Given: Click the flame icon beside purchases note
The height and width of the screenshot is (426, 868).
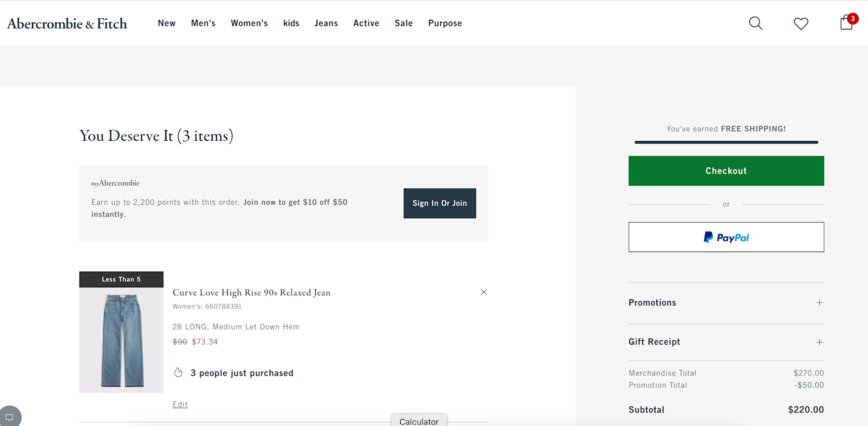Looking at the screenshot, I should tap(178, 373).
